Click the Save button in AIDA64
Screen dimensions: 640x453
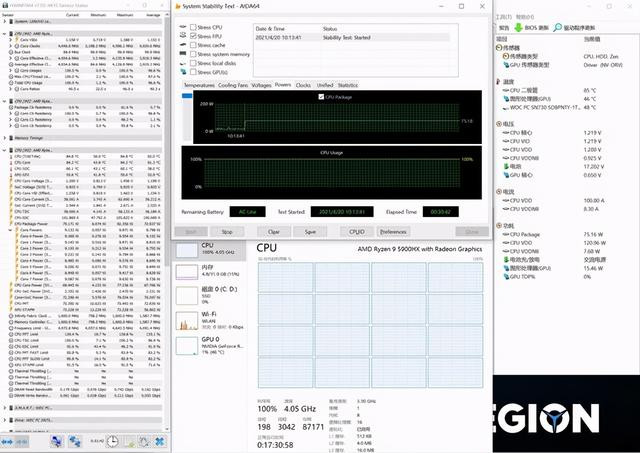[310, 232]
